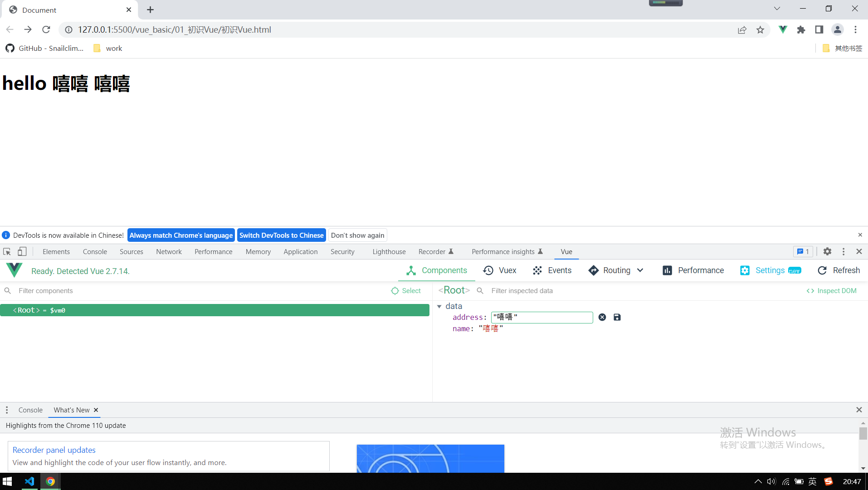Toggle the device toolbar icon
The height and width of the screenshot is (490, 868).
pos(22,251)
